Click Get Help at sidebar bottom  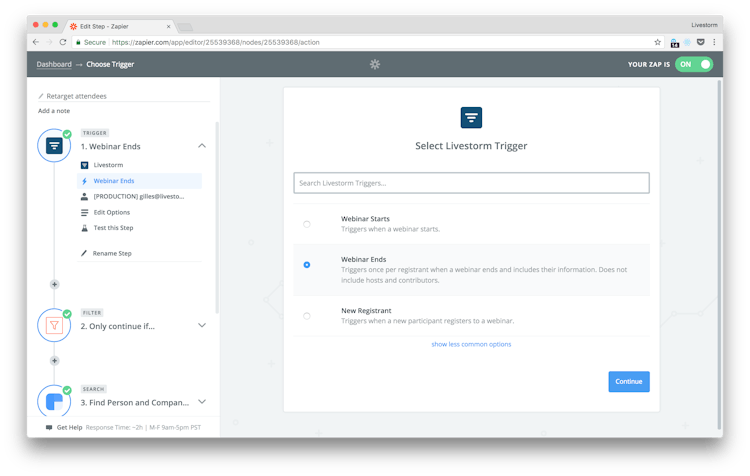(x=69, y=427)
